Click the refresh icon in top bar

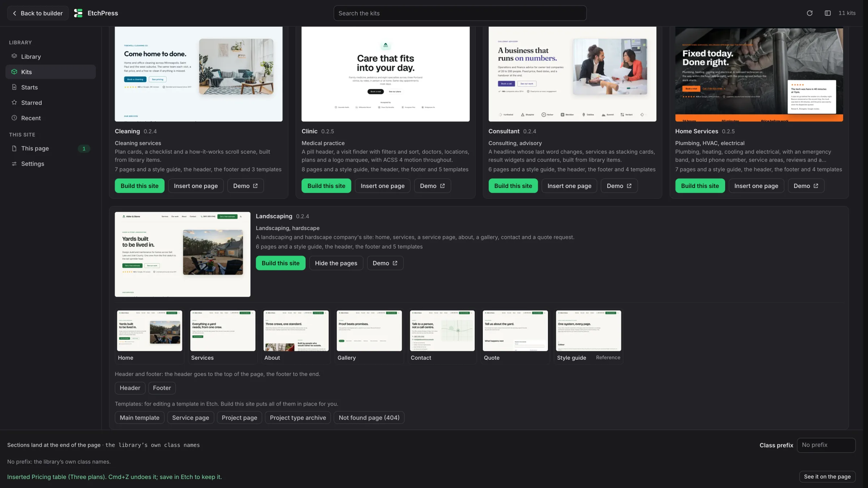coord(810,13)
